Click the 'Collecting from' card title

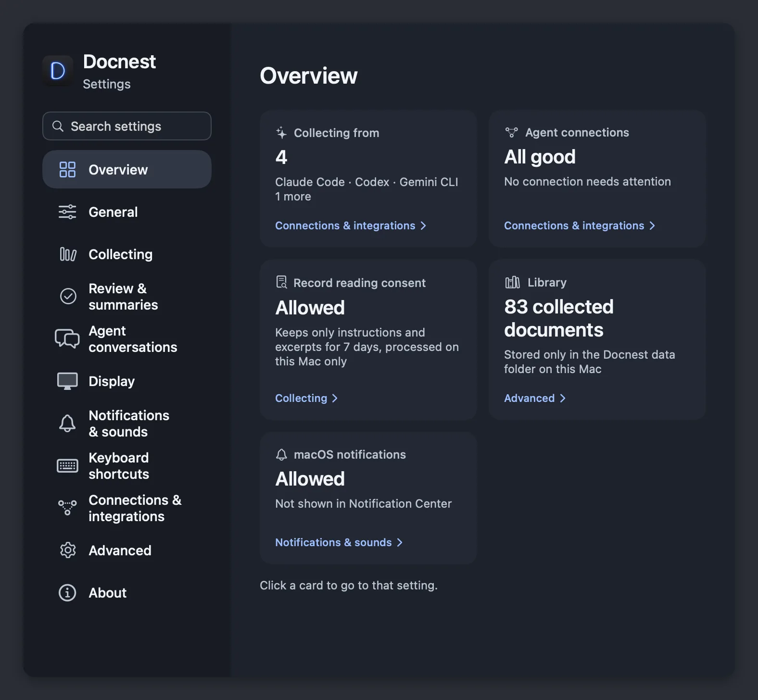coord(336,133)
